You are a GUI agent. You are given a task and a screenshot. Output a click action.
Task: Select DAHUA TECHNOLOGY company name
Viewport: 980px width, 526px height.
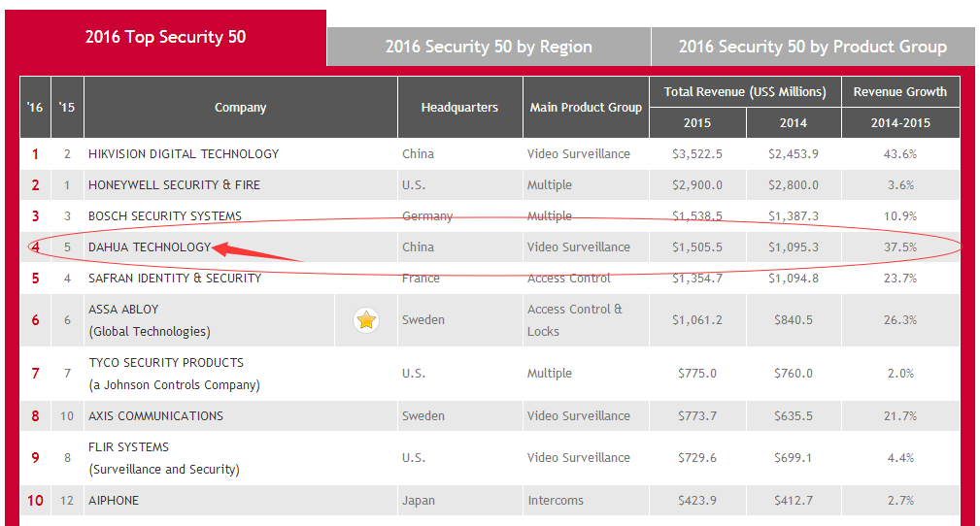pyautogui.click(x=150, y=247)
